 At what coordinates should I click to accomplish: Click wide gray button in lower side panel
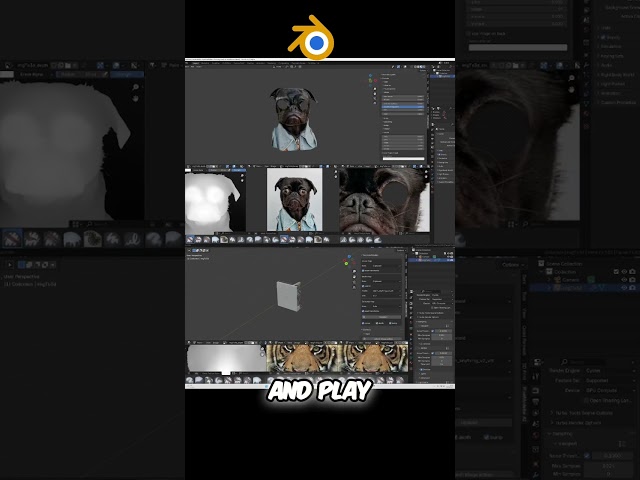[x=382, y=317]
